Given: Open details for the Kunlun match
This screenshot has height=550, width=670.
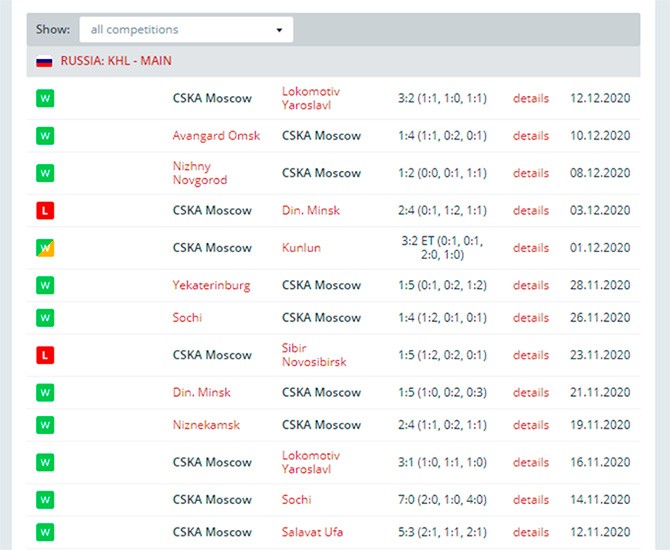Looking at the screenshot, I should coord(531,248).
